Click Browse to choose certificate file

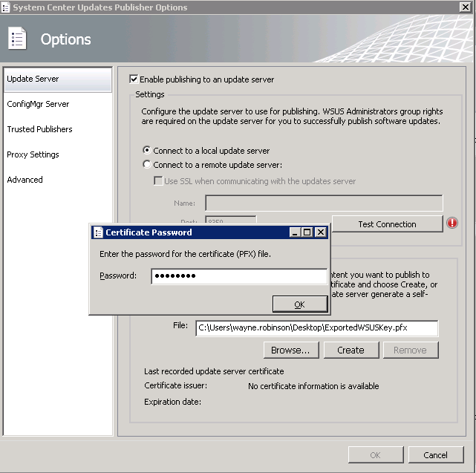click(291, 350)
